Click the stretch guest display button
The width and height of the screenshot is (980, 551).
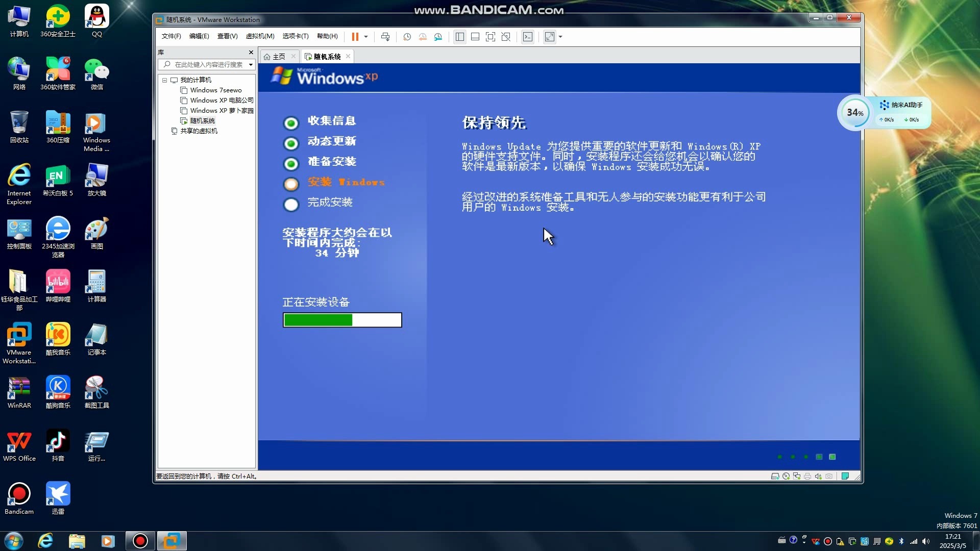point(549,37)
